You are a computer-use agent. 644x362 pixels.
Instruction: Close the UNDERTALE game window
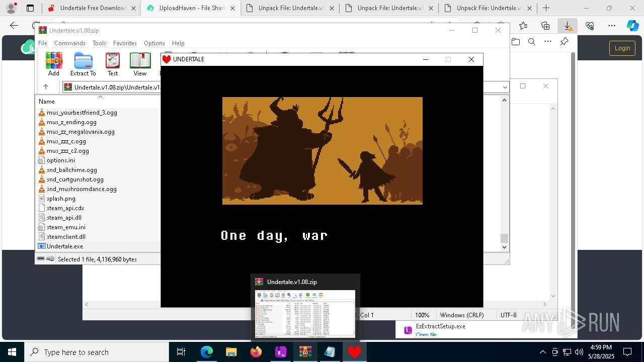click(471, 59)
